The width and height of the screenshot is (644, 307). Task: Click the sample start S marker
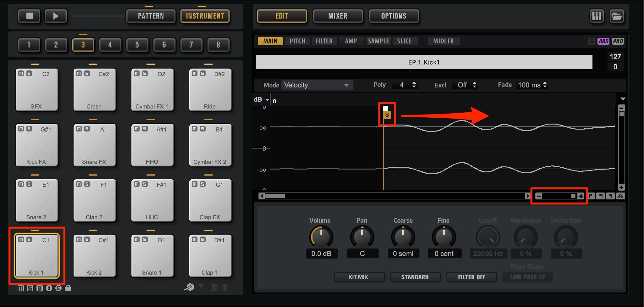387,115
